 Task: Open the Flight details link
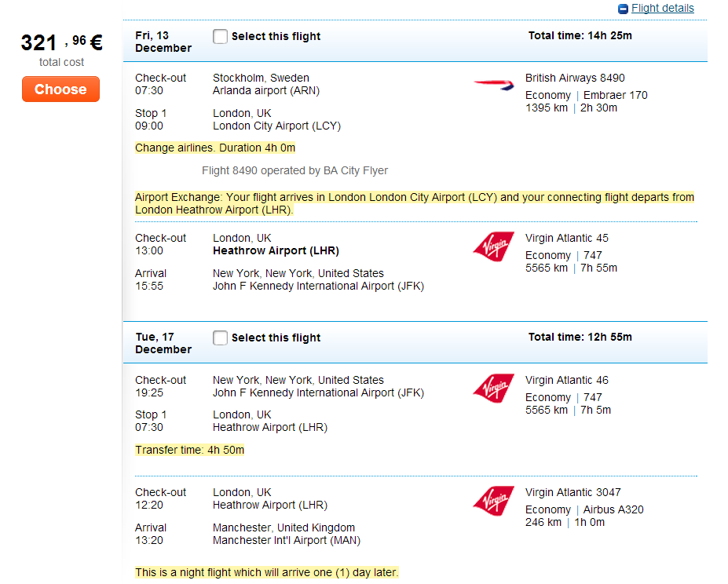(662, 9)
